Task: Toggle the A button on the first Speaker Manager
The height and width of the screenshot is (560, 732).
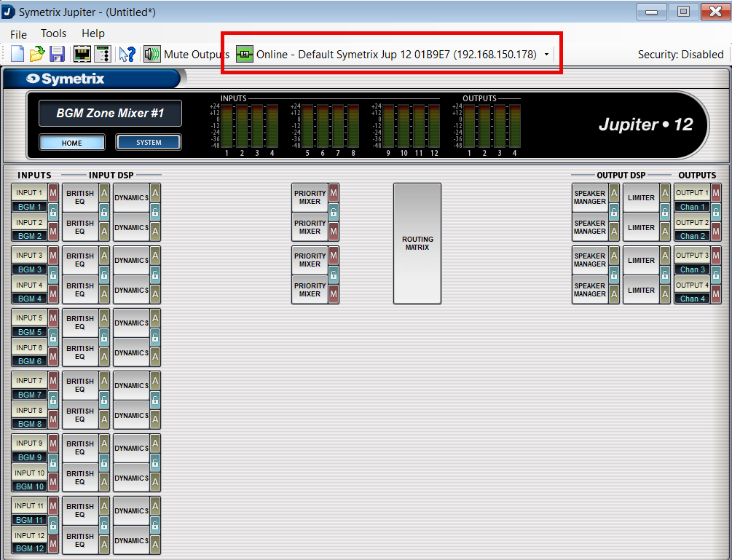Action: click(614, 193)
